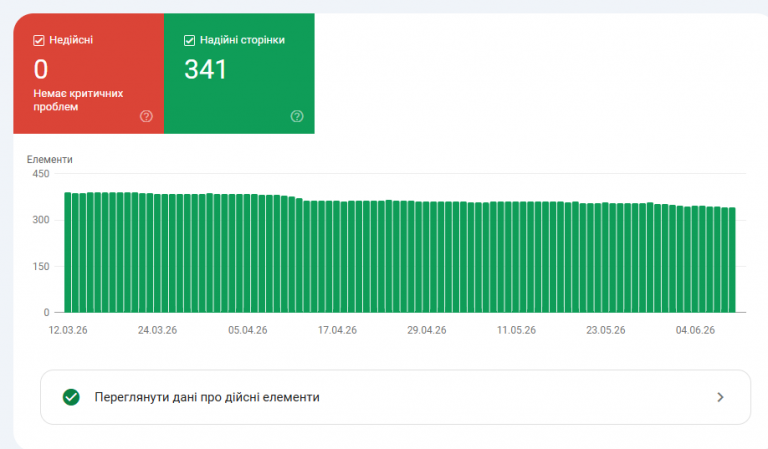Image resolution: width=768 pixels, height=449 pixels.
Task: Click the Елементи axis title
Action: [49, 160]
